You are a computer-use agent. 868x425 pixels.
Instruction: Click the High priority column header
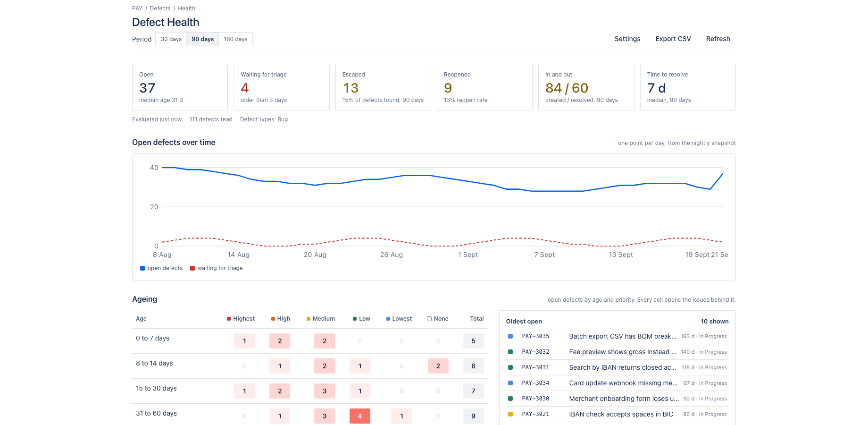pos(281,319)
